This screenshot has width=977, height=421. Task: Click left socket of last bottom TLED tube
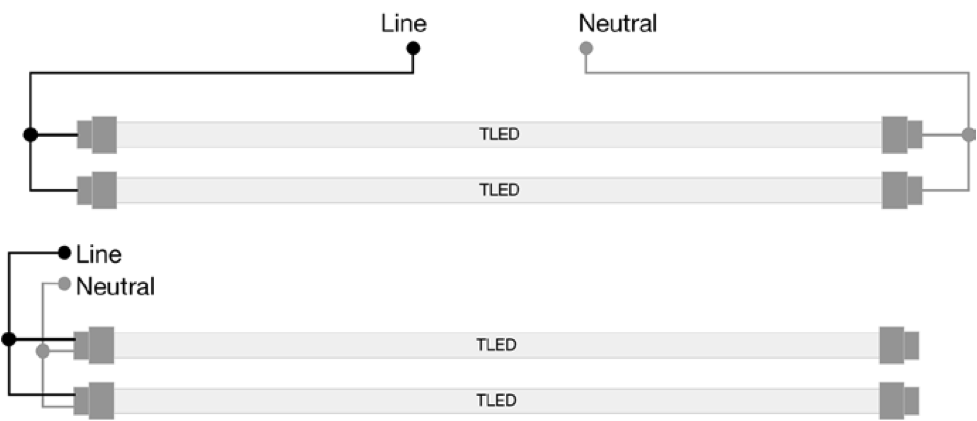94,400
